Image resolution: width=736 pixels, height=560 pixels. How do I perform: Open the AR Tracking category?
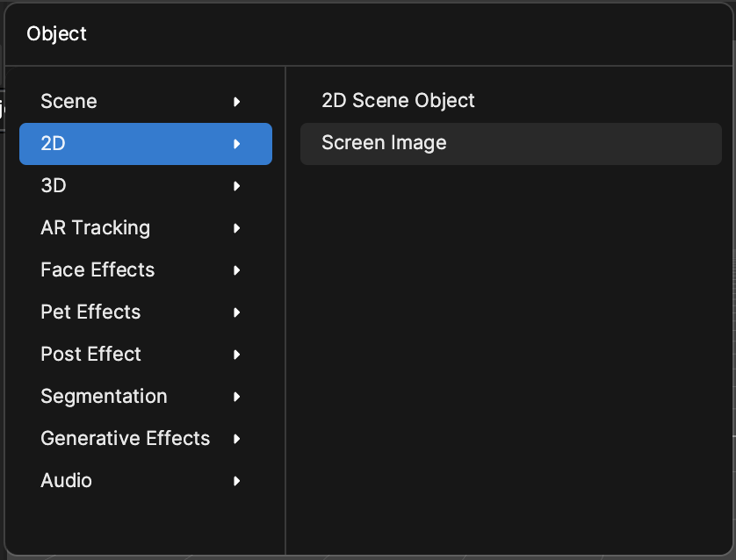click(146, 228)
